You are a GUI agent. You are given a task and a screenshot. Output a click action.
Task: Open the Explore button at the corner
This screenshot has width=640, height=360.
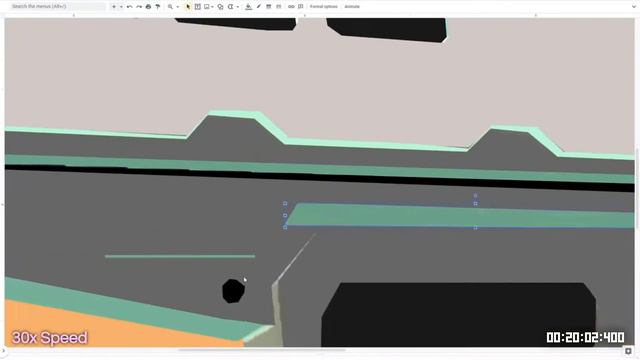pyautogui.click(x=629, y=351)
